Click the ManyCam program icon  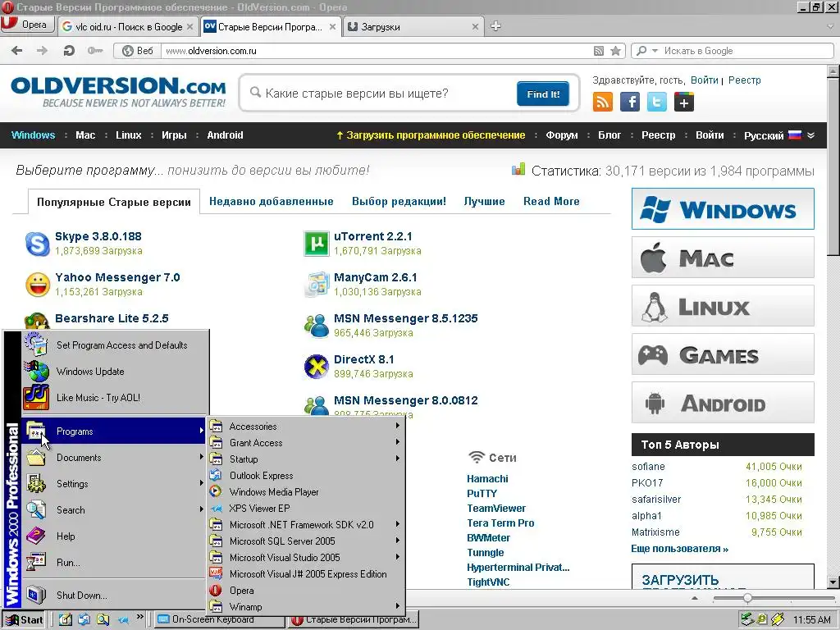pyautogui.click(x=316, y=285)
